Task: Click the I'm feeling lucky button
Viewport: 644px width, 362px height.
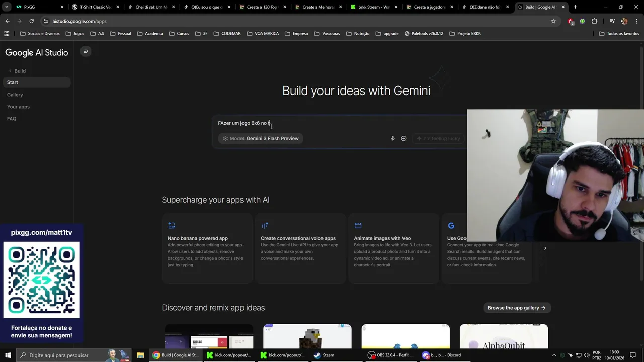Action: pos(438,138)
